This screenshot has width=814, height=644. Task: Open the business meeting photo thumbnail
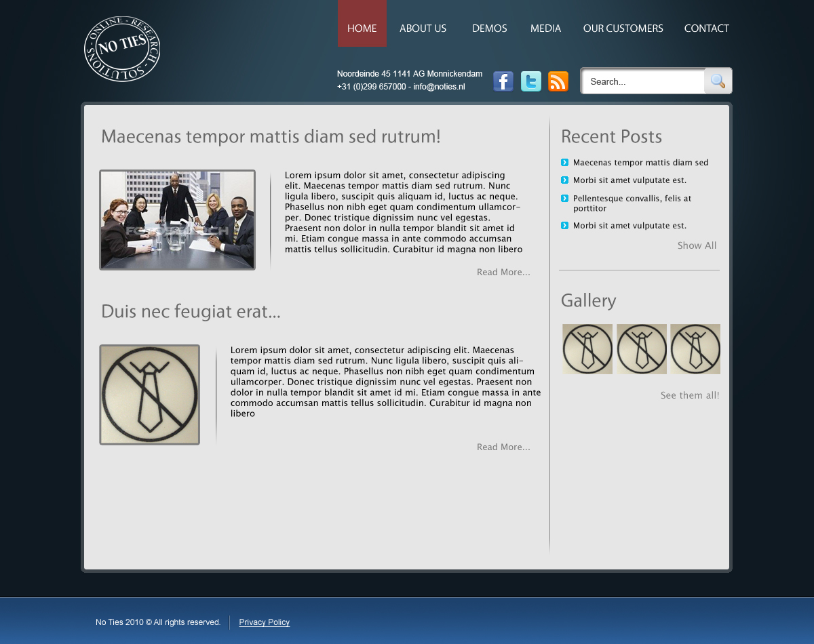[178, 220]
